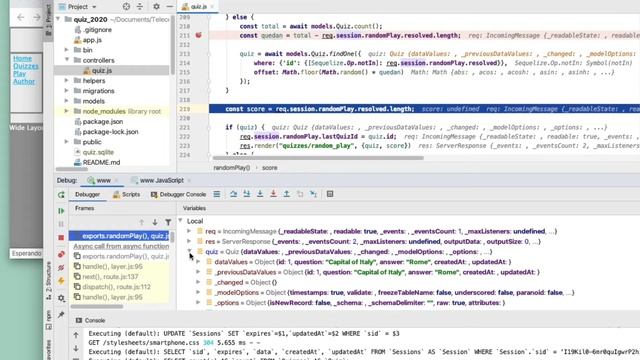Expand the dataValues object
Screen dimensions: 640x360
point(198,262)
